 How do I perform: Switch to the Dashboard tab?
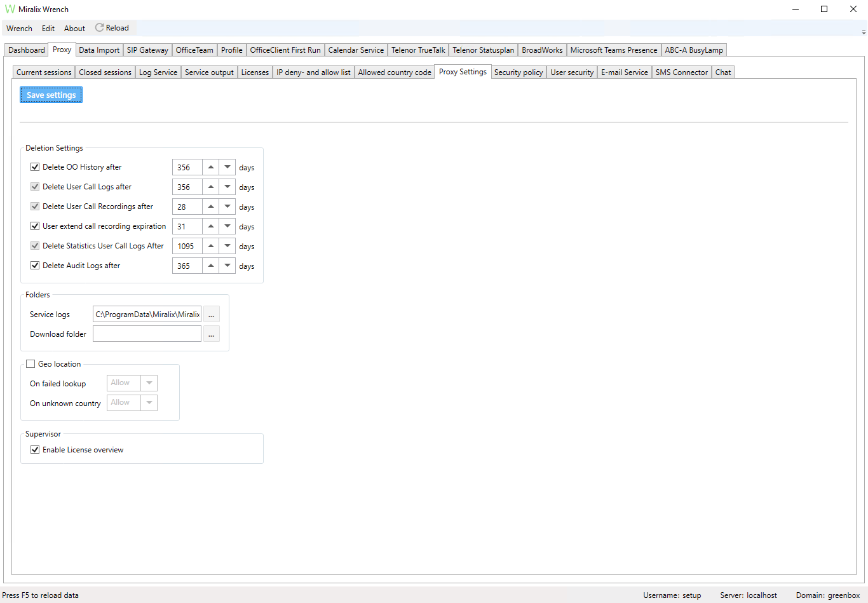pyautogui.click(x=27, y=50)
